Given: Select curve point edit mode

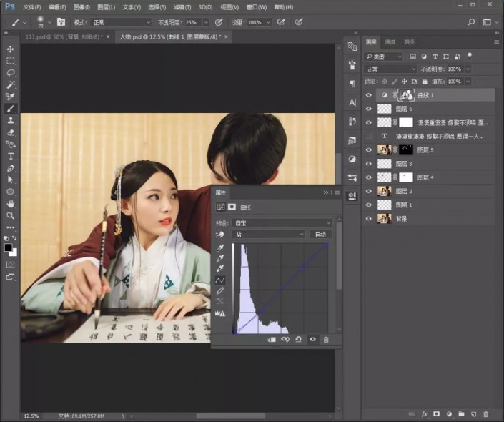Looking at the screenshot, I should click(x=220, y=280).
